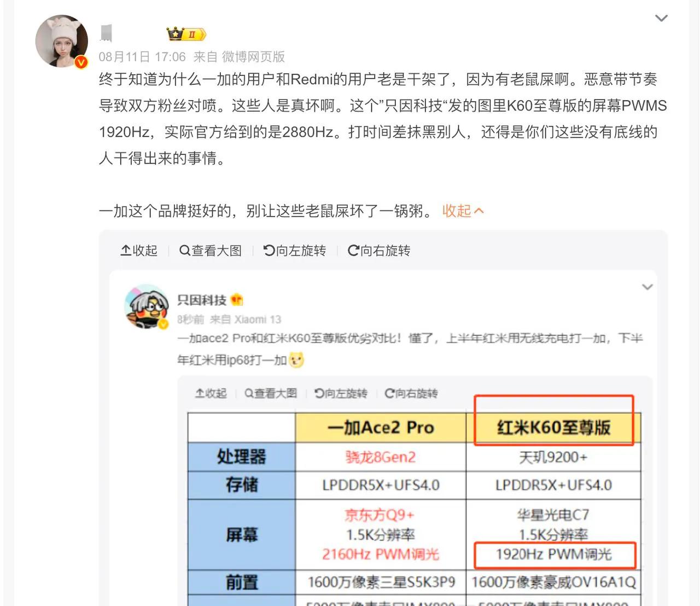Click the 红米K60至尊版 table header
Image resolution: width=700 pixels, height=606 pixels.
pyautogui.click(x=553, y=427)
